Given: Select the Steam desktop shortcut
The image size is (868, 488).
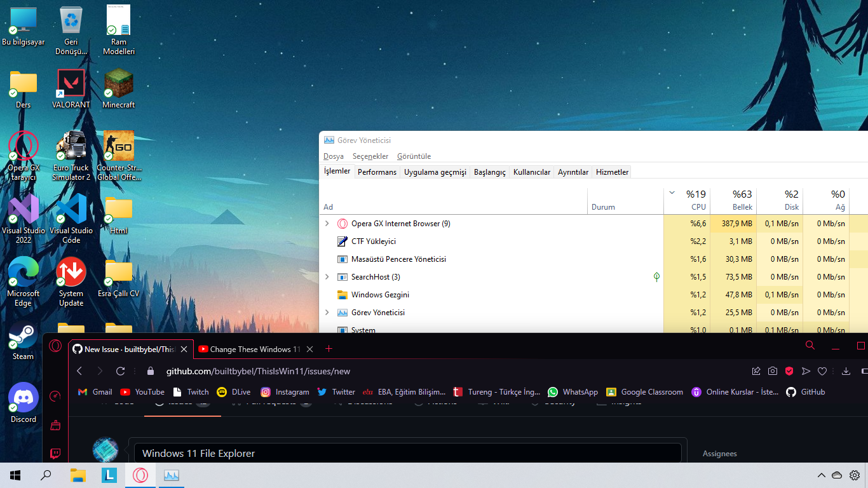Looking at the screenshot, I should [24, 341].
